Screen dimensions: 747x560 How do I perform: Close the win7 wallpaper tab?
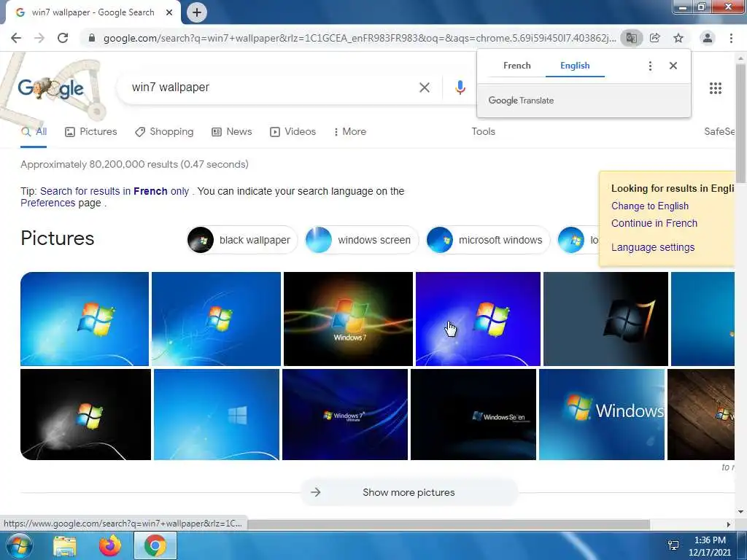coord(169,12)
